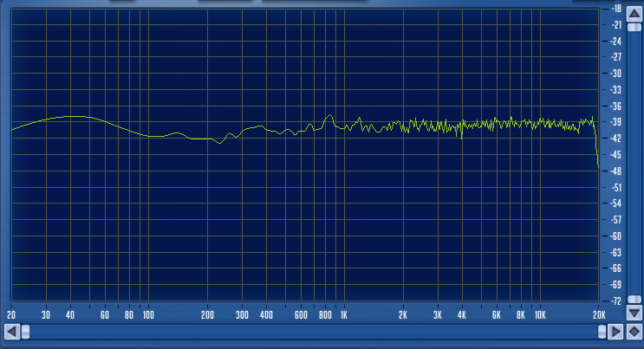The image size is (644, 349).
Task: Click the horizontal scroll right arrow button
Action: pyautogui.click(x=615, y=332)
